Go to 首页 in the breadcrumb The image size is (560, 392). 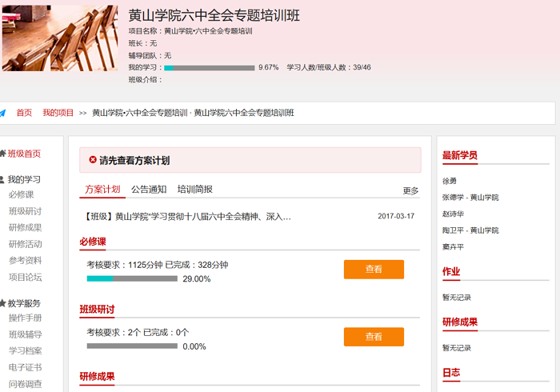24,113
